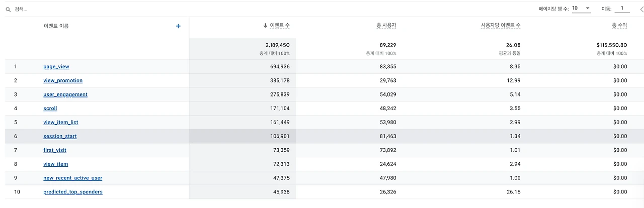Open the predicted_top_spenders event link
The image size is (644, 208).
(73, 192)
